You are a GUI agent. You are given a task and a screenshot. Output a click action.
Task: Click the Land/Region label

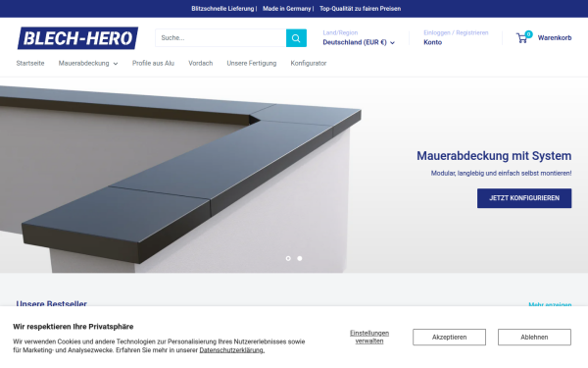click(x=340, y=32)
